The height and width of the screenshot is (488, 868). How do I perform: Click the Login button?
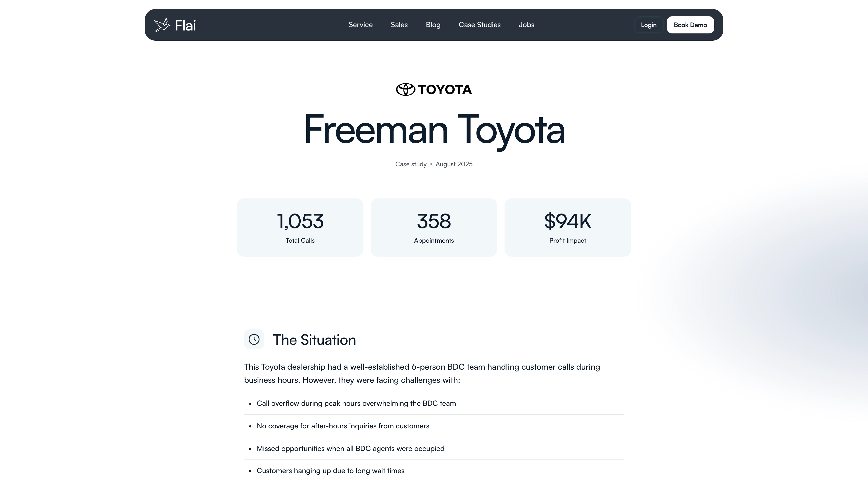(x=648, y=25)
